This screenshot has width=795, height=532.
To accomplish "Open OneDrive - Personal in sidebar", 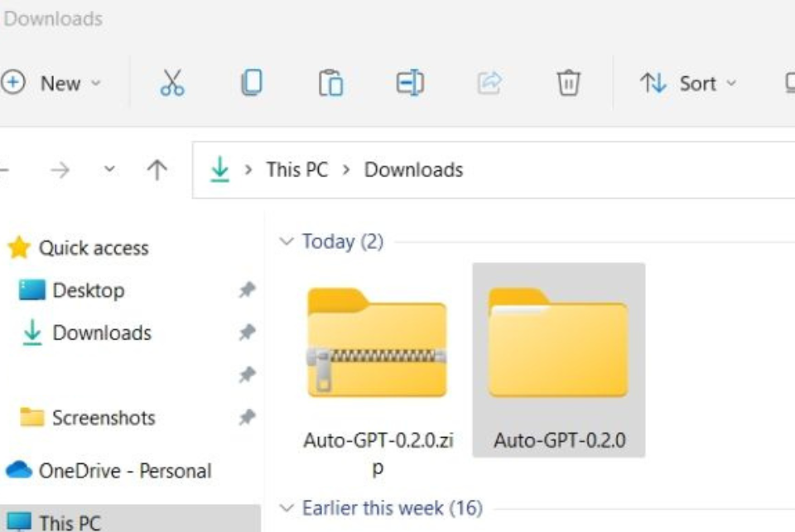I will tap(124, 471).
